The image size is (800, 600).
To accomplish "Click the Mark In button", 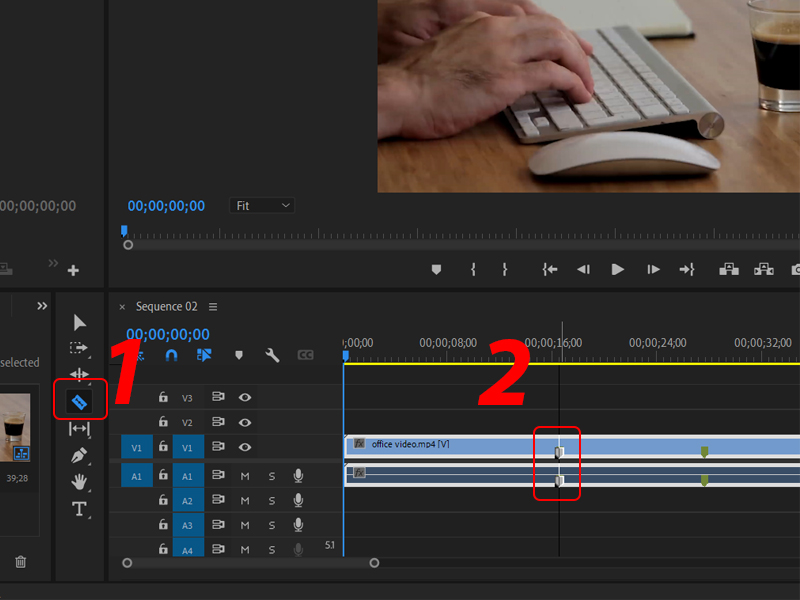I will (x=473, y=269).
